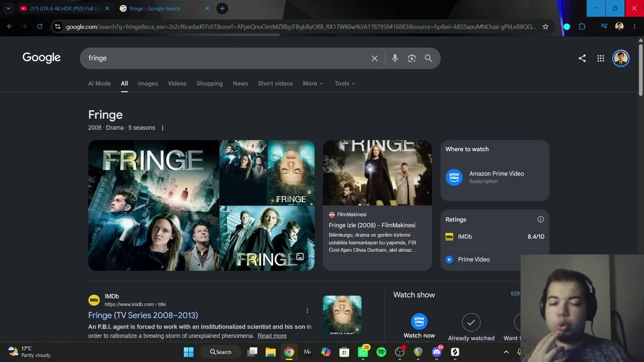Clear the fringe search query
This screenshot has width=644, height=362.
point(374,58)
